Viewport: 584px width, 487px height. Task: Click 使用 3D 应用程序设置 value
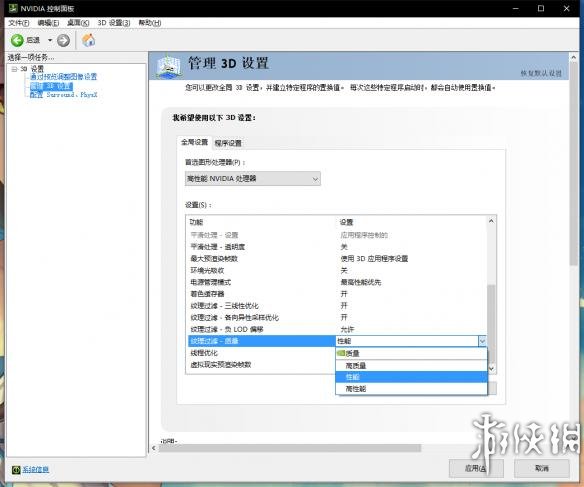(374, 258)
